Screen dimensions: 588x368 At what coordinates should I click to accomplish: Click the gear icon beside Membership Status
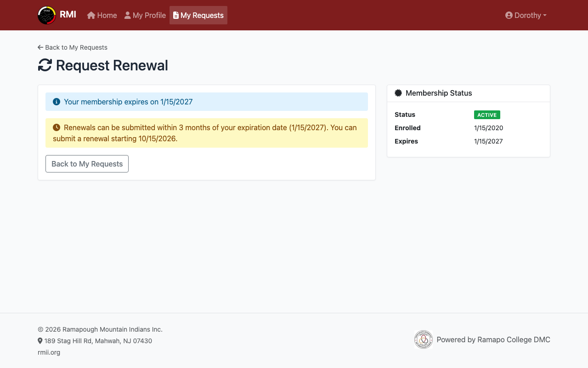pos(398,93)
